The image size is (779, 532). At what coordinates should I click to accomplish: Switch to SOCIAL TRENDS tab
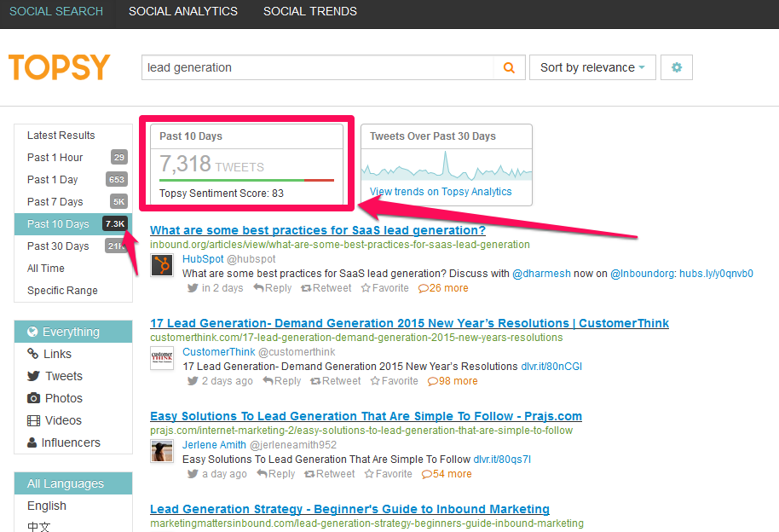pos(310,11)
